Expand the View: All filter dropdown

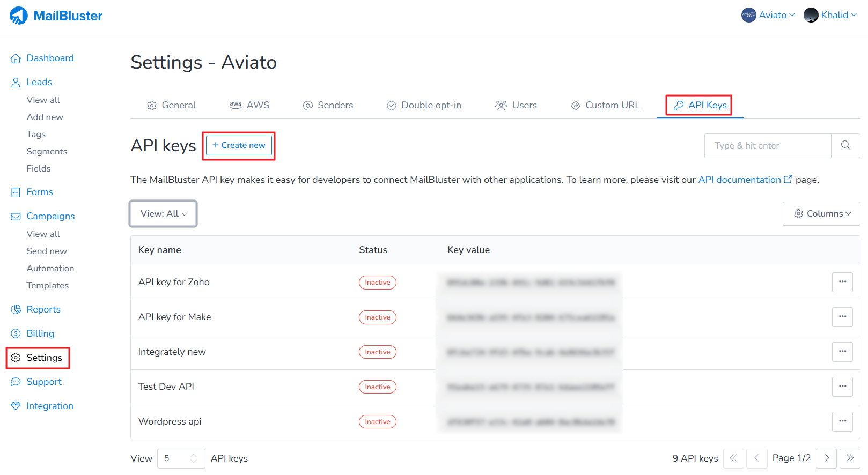[163, 213]
